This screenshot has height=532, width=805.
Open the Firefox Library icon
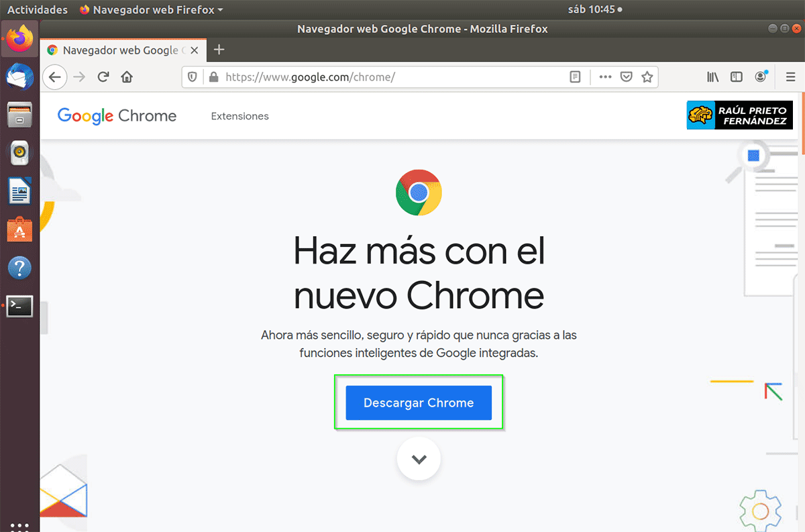(x=712, y=76)
